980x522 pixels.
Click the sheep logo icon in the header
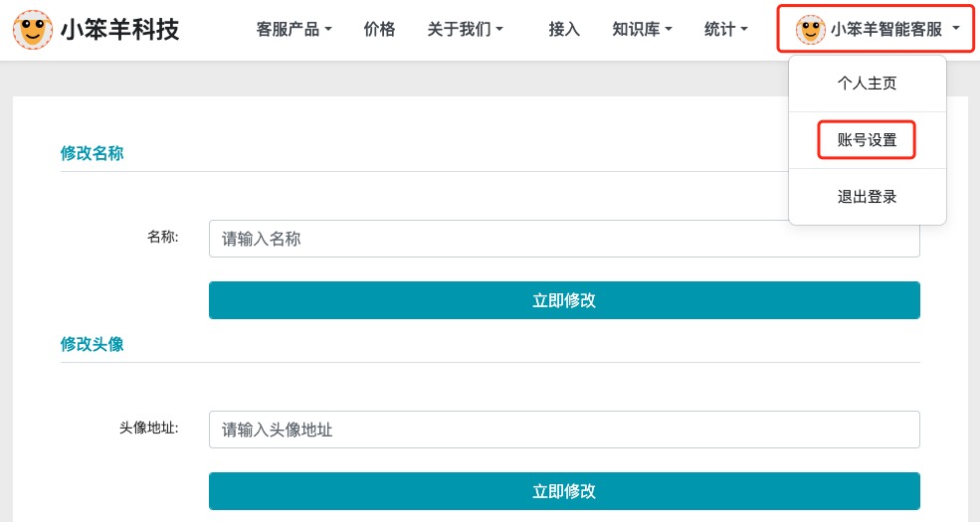coord(33,30)
